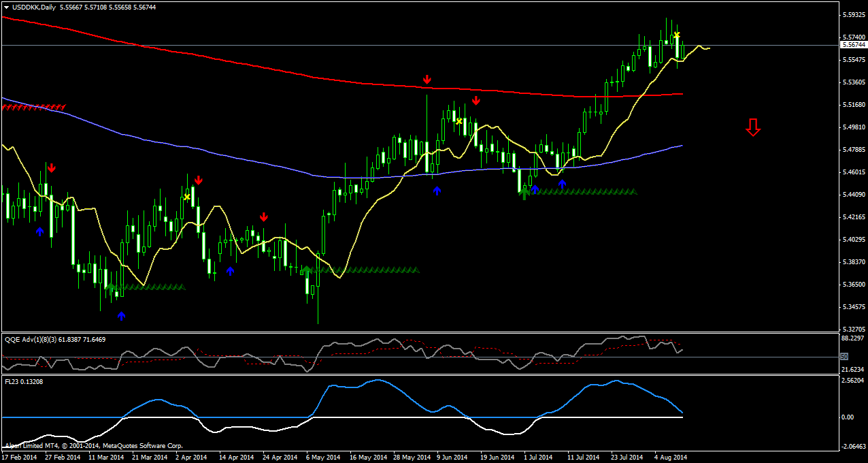Viewport: 868px width, 463px height.
Task: Click the 24 Apr 2014 date label
Action: (280, 458)
